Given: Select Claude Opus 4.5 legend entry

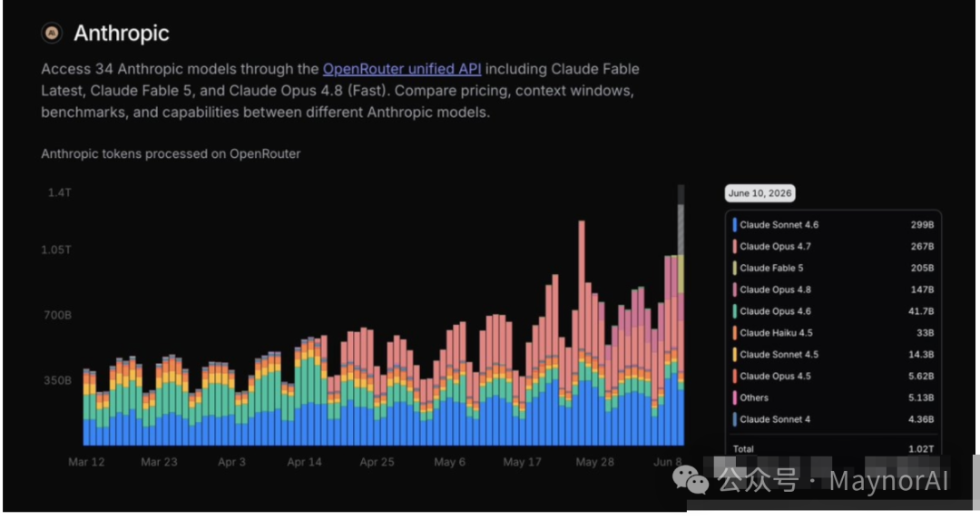Looking at the screenshot, I should (x=834, y=377).
